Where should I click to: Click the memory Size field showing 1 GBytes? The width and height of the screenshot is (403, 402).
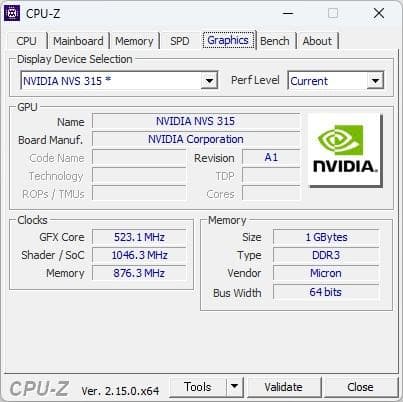tap(326, 237)
